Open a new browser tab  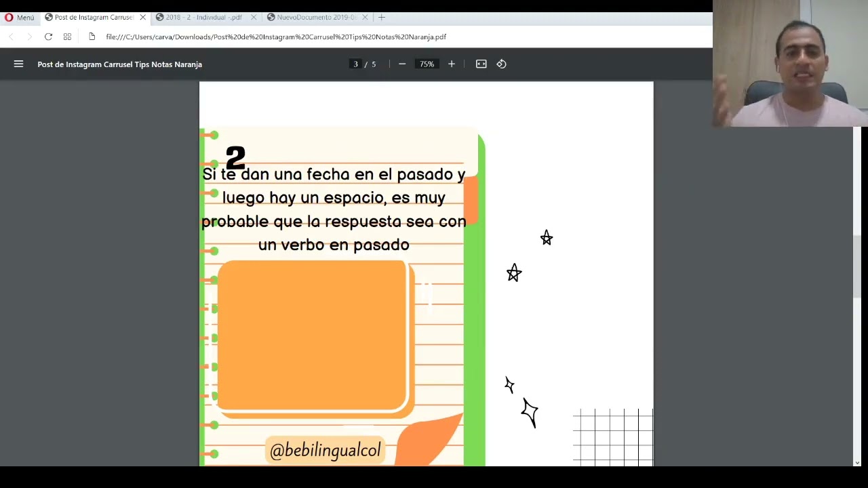(x=381, y=18)
